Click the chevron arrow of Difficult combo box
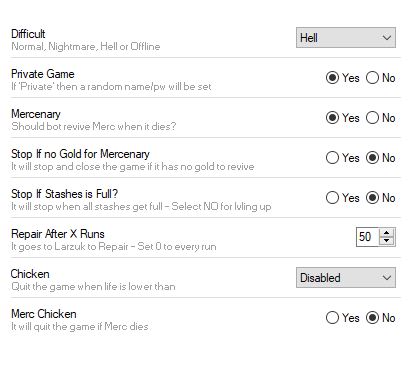Image resolution: width=412 pixels, height=369 pixels. pos(387,38)
